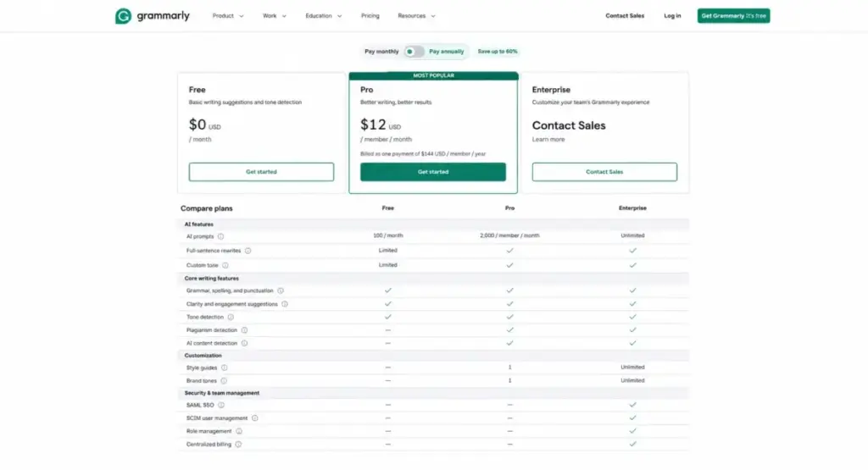This screenshot has height=470, width=868.
Task: Open info icon next to Centralized billing
Action: [238, 445]
